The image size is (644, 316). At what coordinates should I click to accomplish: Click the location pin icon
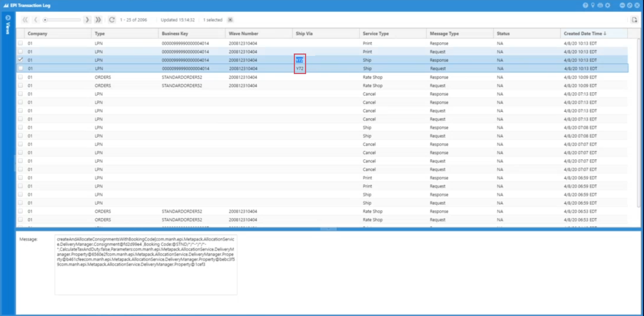[593, 5]
